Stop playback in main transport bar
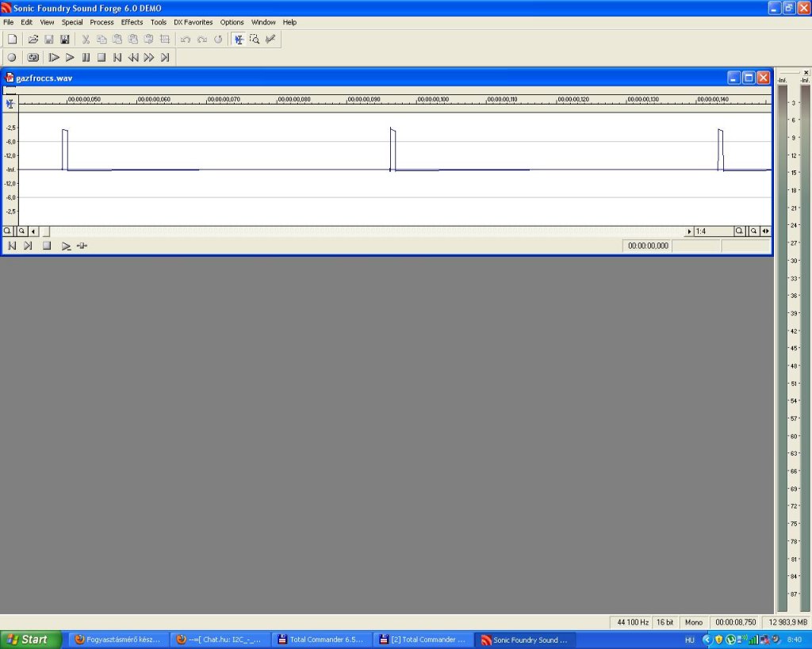Screen dimensions: 812x649 tap(101, 57)
